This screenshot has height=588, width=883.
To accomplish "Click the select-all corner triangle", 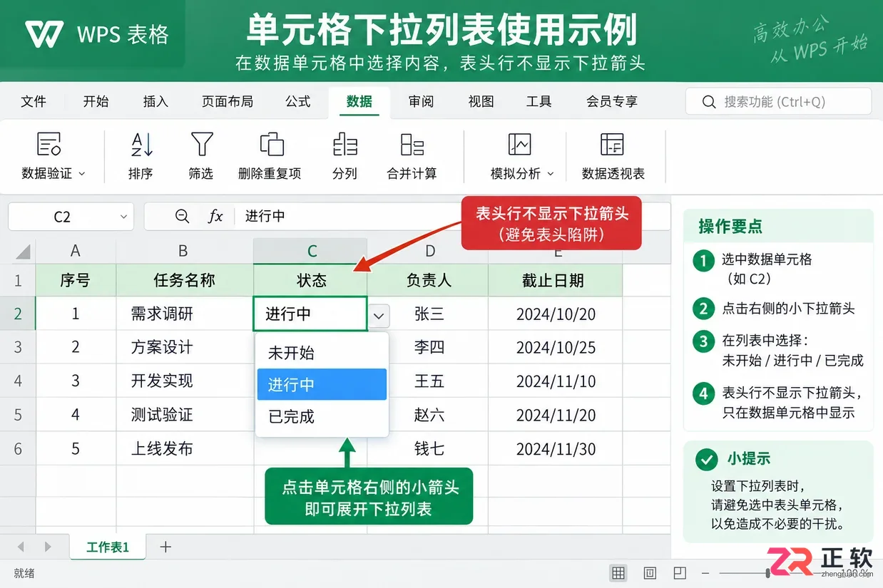I will [23, 251].
